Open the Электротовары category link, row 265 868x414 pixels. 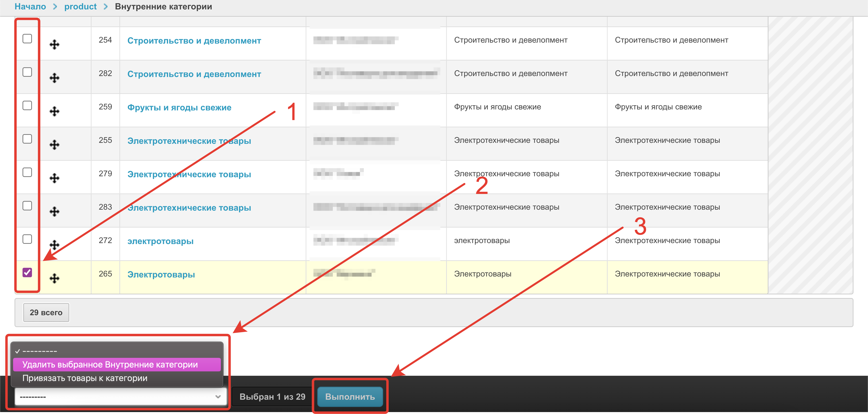(161, 275)
